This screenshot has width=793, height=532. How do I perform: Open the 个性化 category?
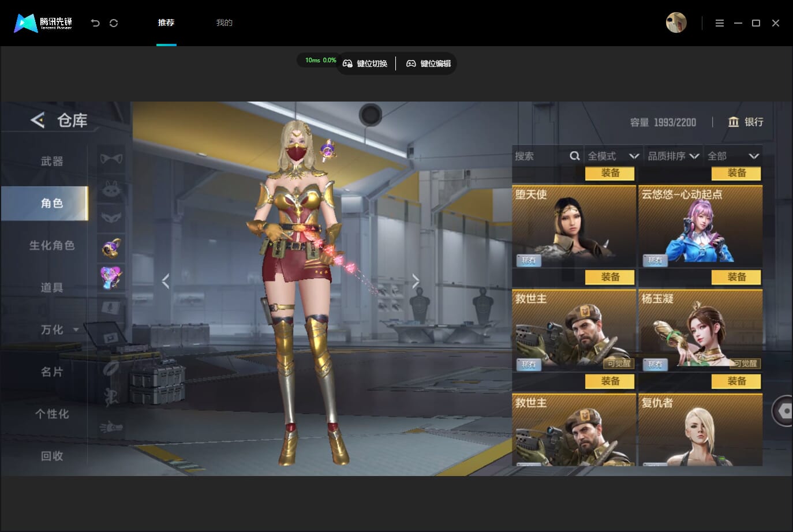click(52, 414)
